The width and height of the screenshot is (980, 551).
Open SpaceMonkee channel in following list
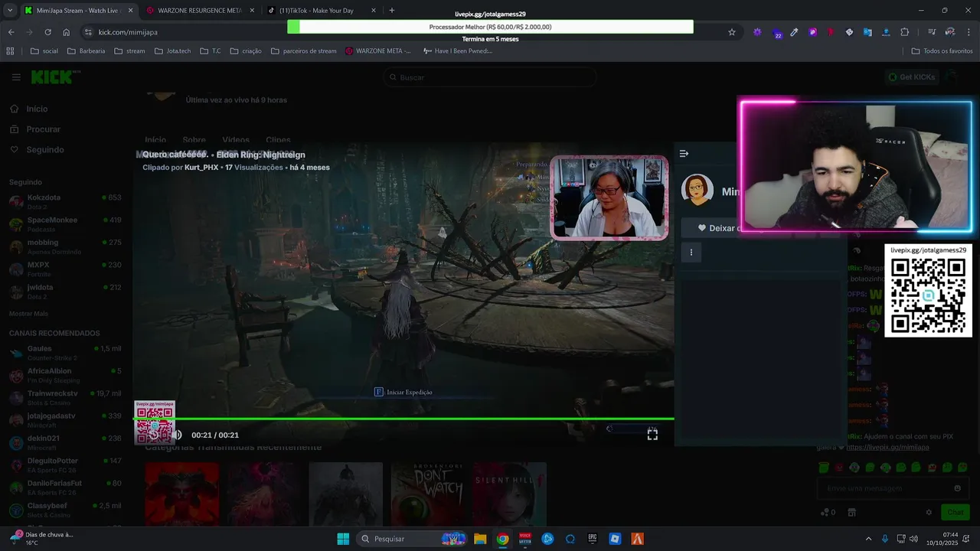point(65,224)
